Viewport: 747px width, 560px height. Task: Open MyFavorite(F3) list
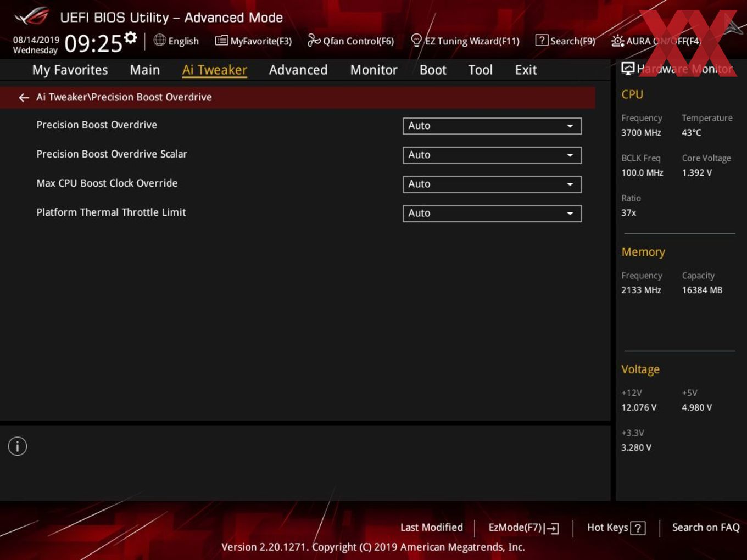pyautogui.click(x=253, y=41)
